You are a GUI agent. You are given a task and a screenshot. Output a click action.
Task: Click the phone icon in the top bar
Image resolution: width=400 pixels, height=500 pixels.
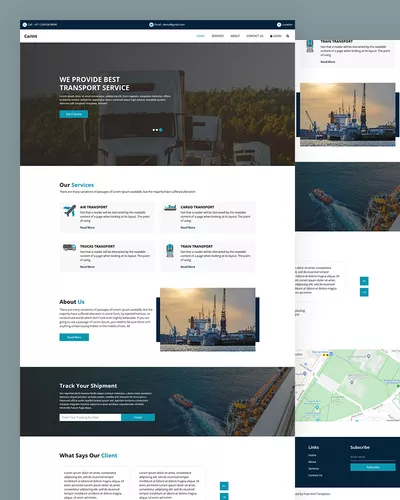(x=24, y=25)
